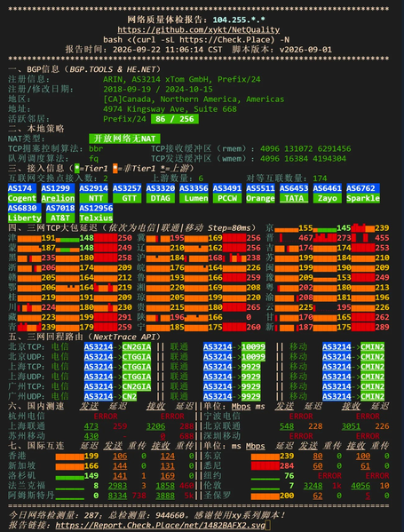Click 伦敦 send speed 3248
Image resolution: width=404 pixels, height=532 pixels.
point(313,486)
